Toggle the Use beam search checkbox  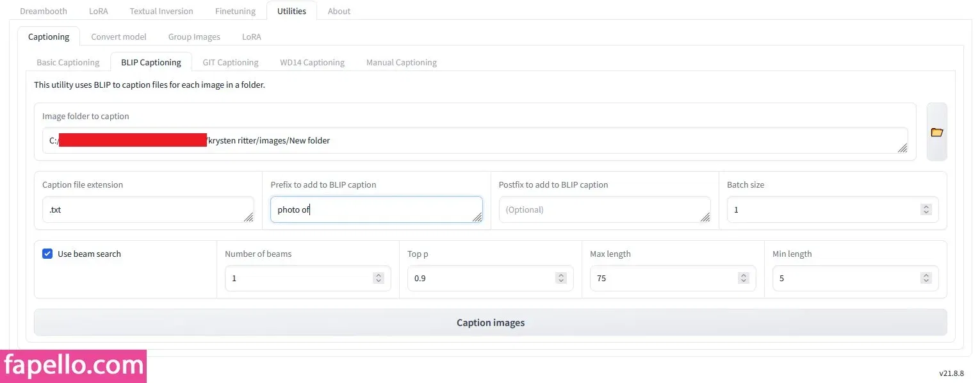(47, 254)
